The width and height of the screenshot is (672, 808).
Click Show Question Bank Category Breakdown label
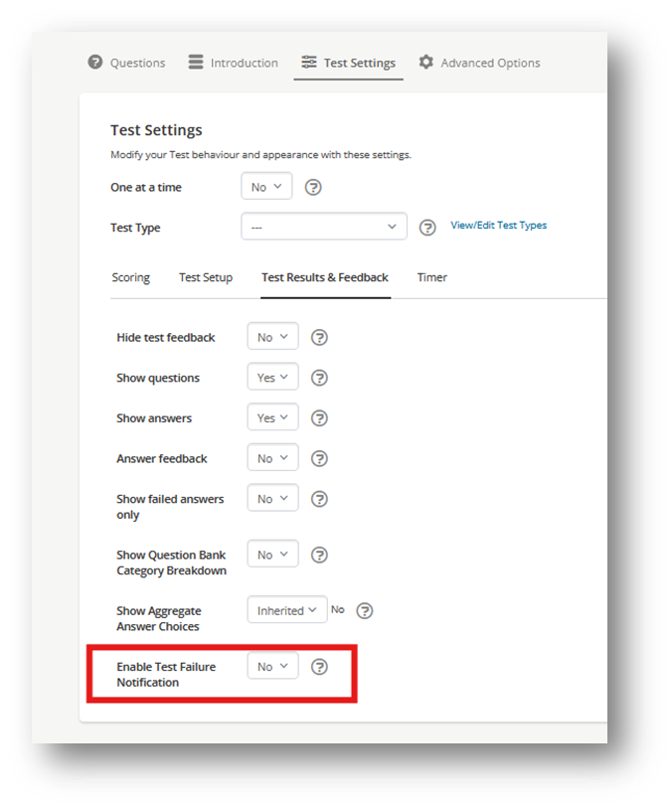pos(172,563)
